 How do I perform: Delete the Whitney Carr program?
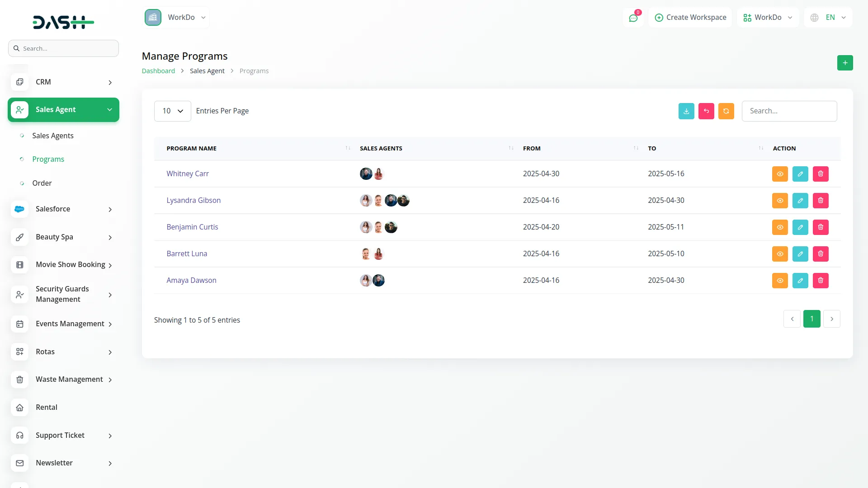coord(820,174)
